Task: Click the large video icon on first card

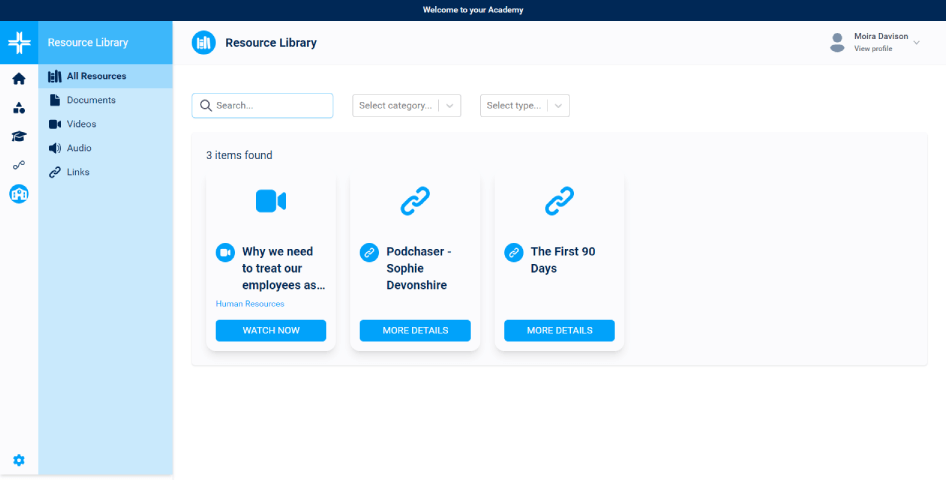Action: (x=270, y=201)
